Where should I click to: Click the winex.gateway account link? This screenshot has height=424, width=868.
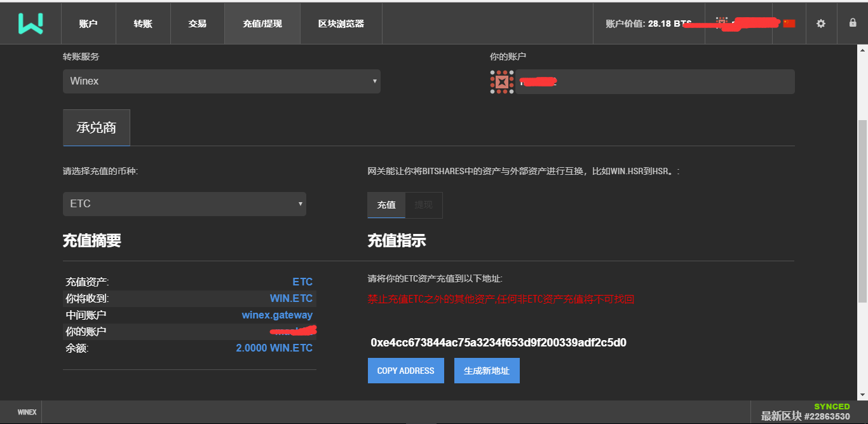point(277,315)
